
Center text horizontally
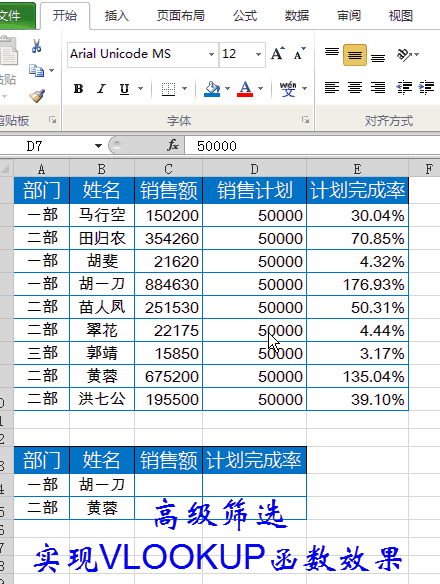coord(355,88)
